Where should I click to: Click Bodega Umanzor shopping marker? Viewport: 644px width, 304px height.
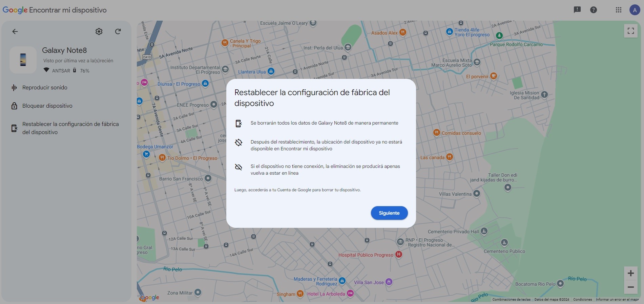146,154
